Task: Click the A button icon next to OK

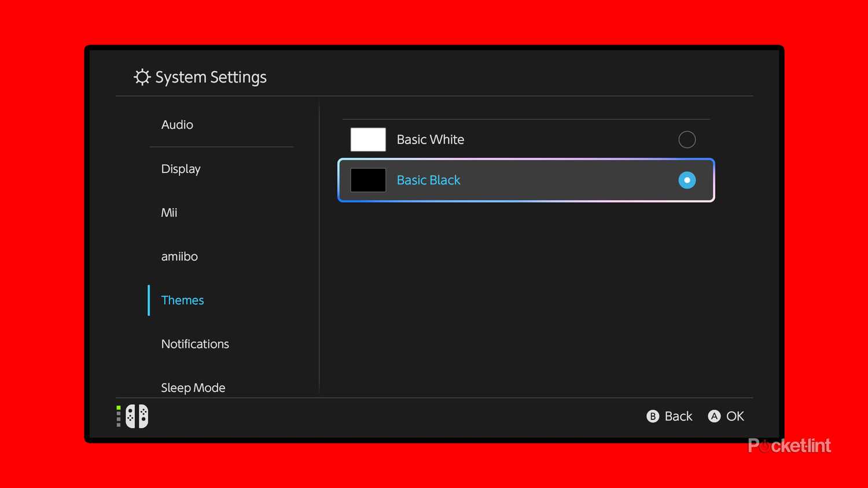Action: pyautogui.click(x=713, y=416)
